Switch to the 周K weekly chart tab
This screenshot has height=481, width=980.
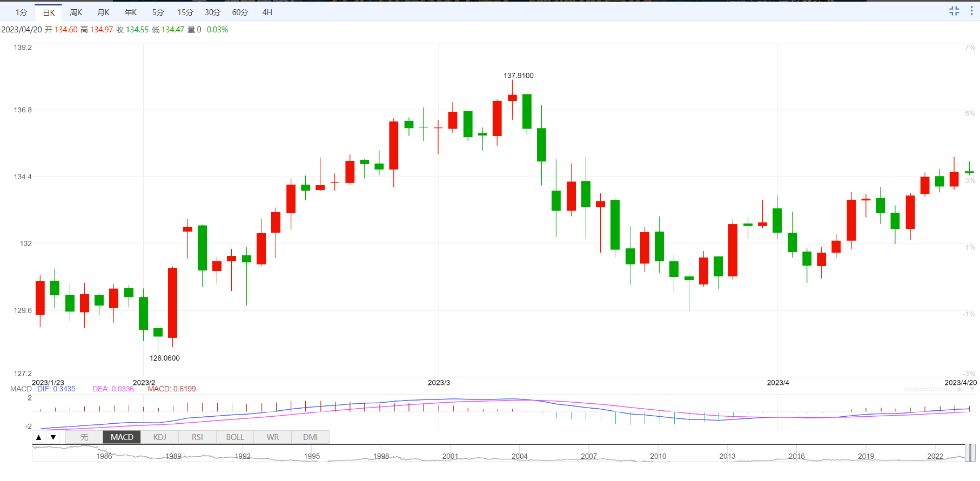coord(76,12)
